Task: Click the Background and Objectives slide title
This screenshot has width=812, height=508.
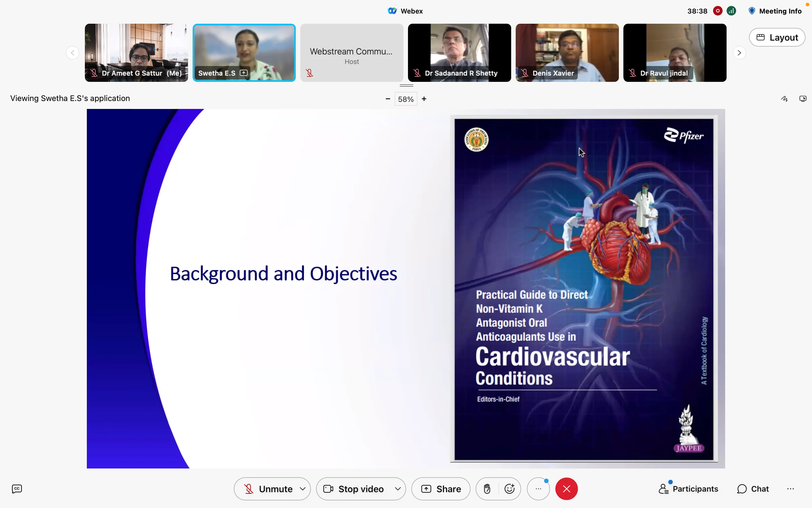Action: (x=284, y=273)
